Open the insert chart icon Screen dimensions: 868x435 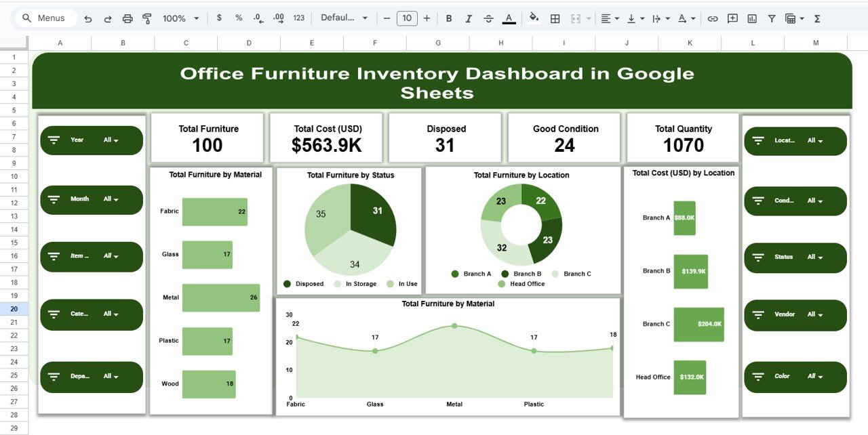pos(752,18)
